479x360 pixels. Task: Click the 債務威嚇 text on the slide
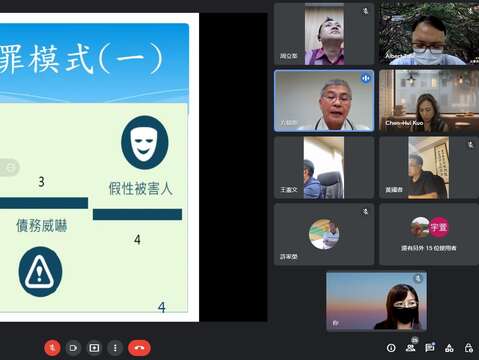click(42, 226)
